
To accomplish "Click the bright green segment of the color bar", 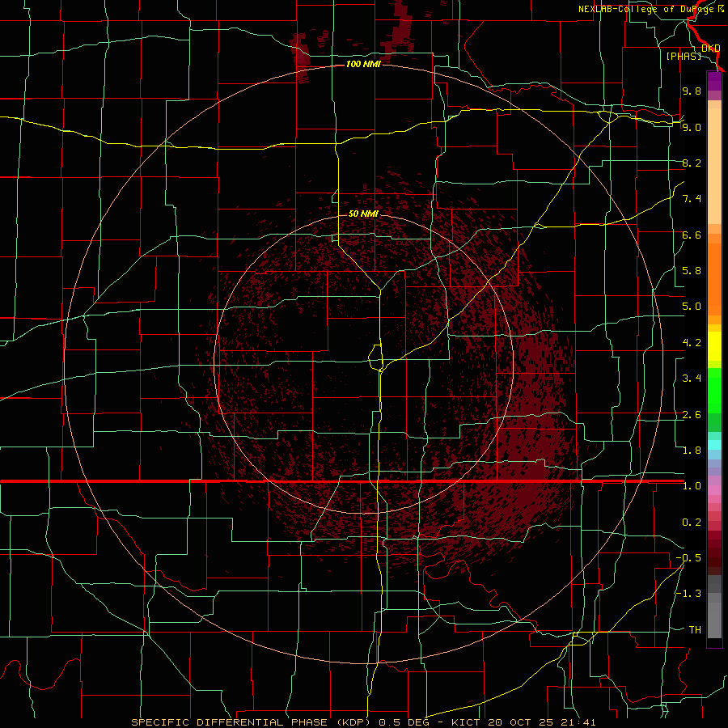I will tap(714, 389).
